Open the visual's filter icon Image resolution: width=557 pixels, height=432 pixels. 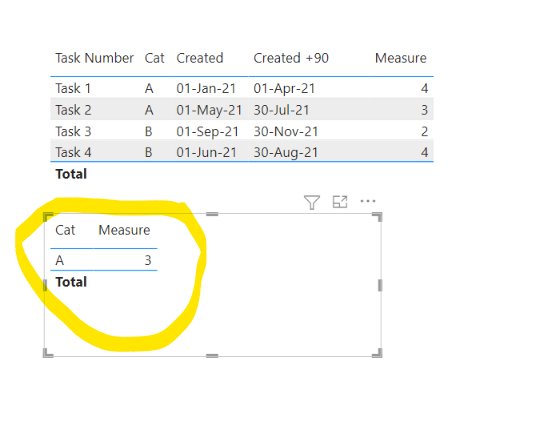coord(312,202)
